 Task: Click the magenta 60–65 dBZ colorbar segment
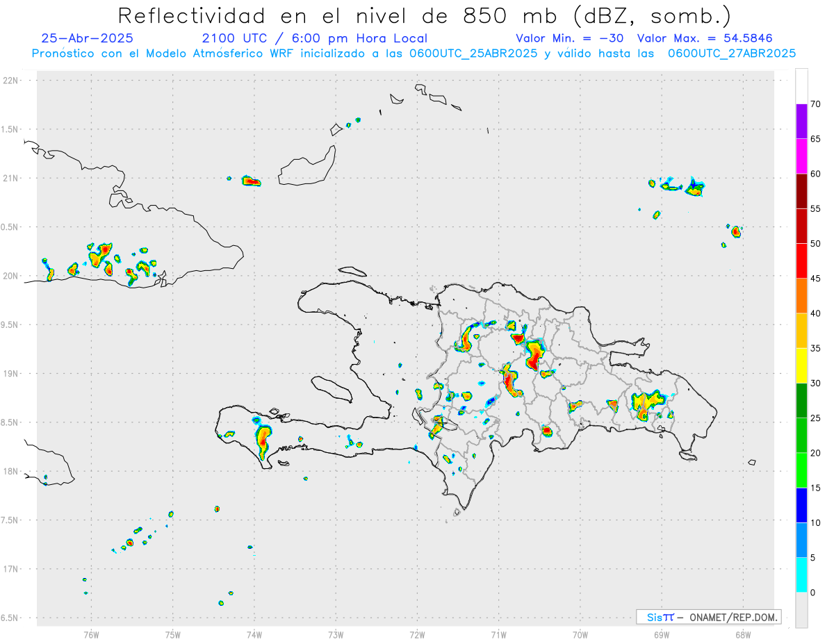point(801,156)
